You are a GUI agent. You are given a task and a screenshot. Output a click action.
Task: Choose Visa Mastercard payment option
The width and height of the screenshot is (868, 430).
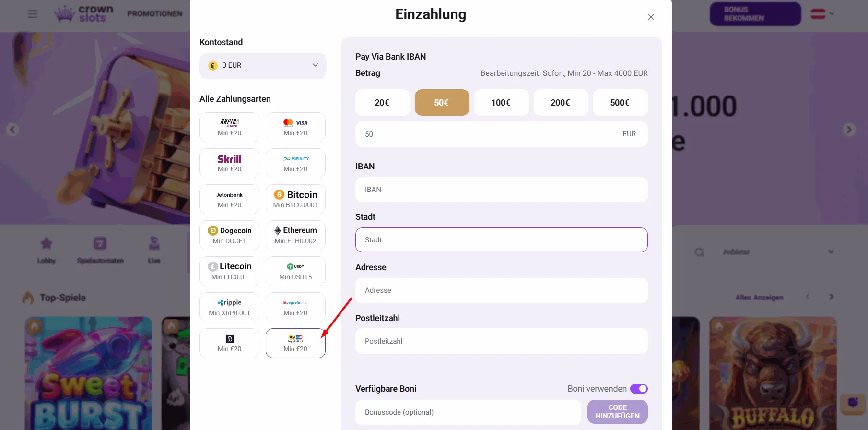point(295,127)
